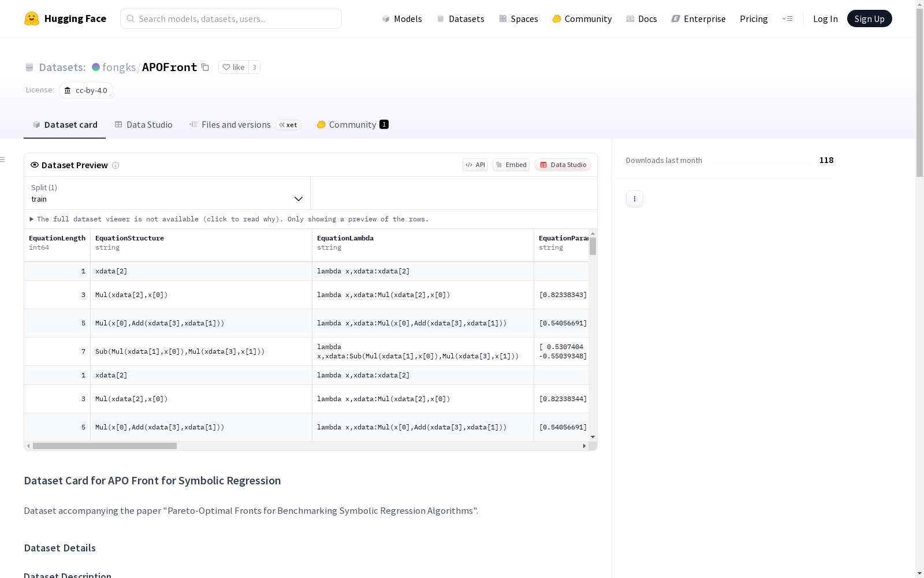924x578 pixels.
Task: Click the EquationLambda column header
Action: pyautogui.click(x=423, y=245)
